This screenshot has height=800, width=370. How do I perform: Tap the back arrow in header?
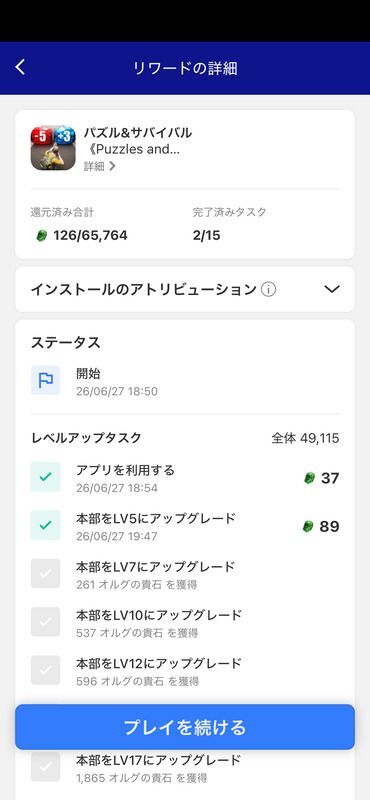coord(20,67)
